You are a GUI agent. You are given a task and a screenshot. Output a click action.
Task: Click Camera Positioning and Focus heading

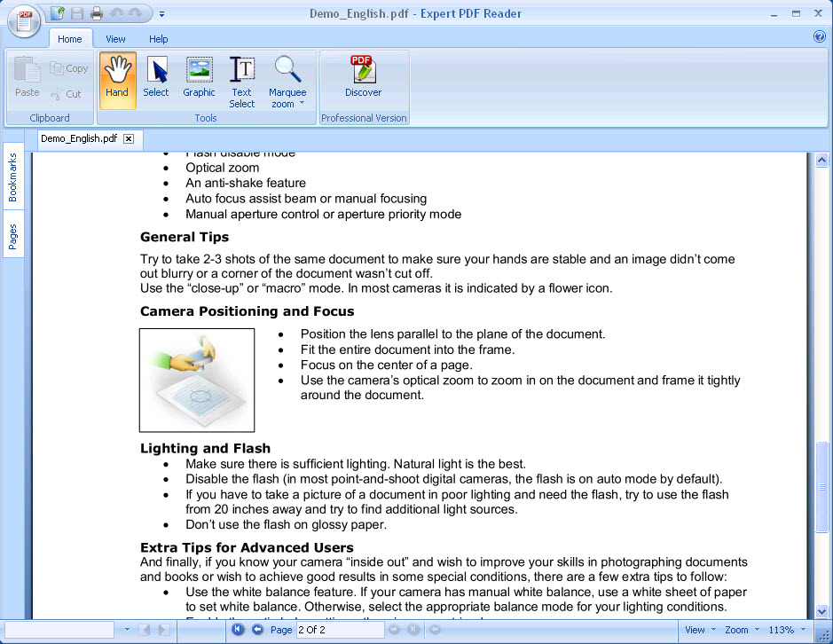coord(247,311)
